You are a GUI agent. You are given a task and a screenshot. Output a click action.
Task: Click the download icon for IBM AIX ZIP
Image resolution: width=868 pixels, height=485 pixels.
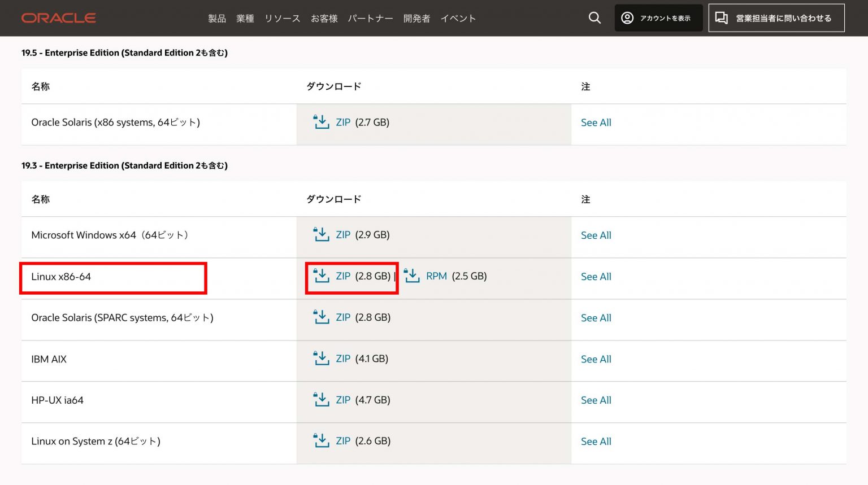pyautogui.click(x=321, y=359)
